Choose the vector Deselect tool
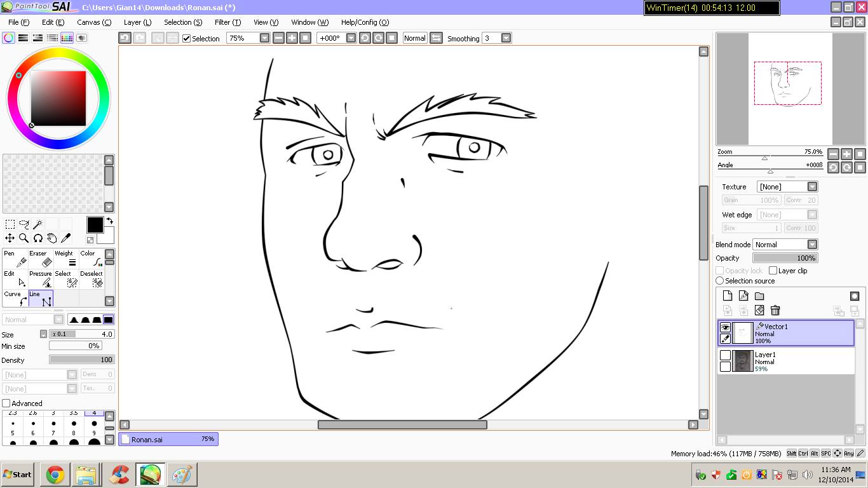 click(x=92, y=279)
